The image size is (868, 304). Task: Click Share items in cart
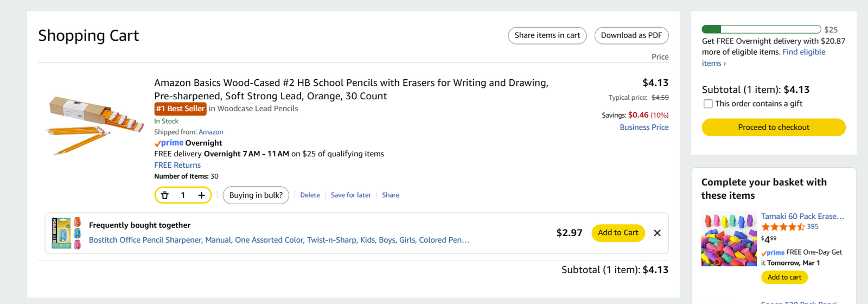click(x=547, y=35)
